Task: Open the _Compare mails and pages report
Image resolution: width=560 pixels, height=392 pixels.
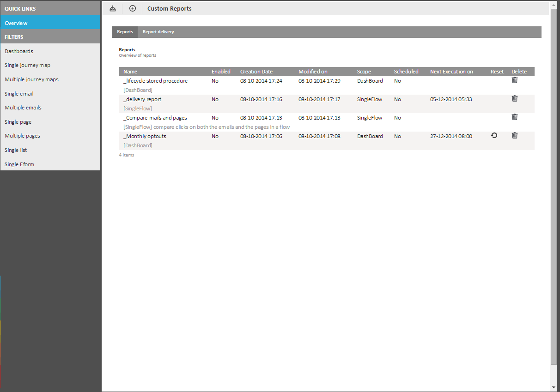Action: point(155,118)
